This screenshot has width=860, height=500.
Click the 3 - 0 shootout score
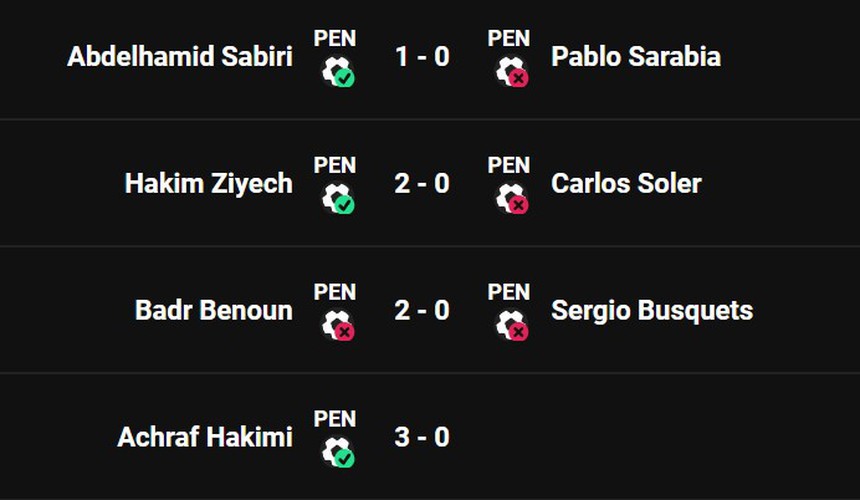tap(422, 438)
